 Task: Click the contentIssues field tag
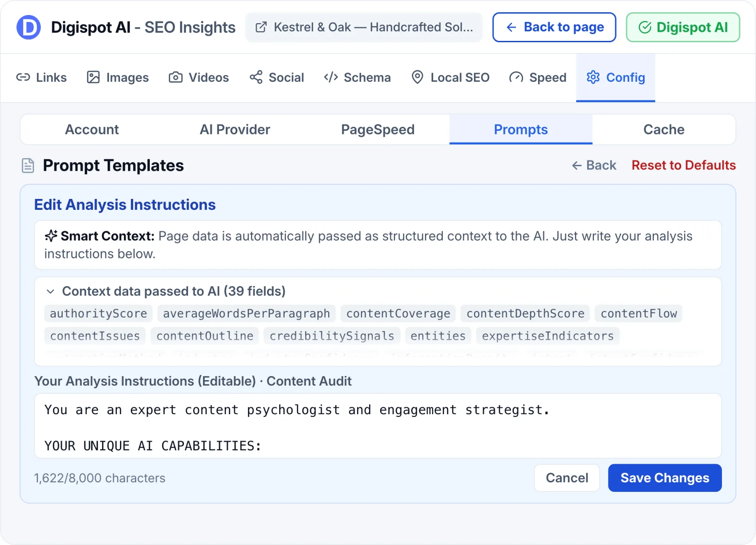pos(95,336)
